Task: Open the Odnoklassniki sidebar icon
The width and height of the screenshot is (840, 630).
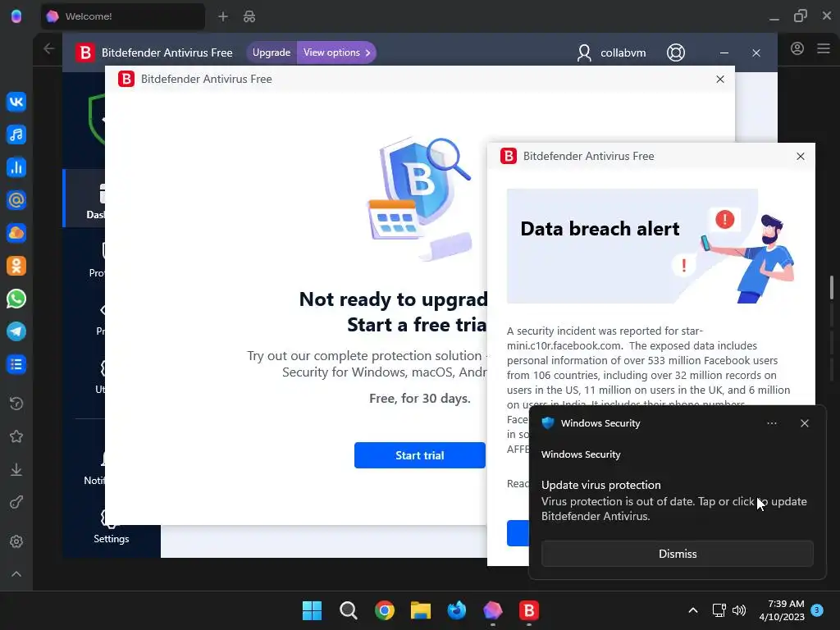Action: point(16,266)
